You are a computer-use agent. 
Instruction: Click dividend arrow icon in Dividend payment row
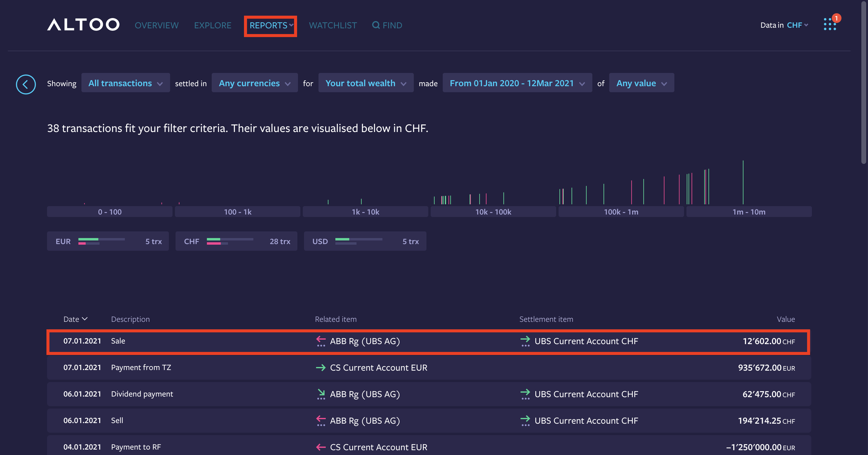coord(321,394)
